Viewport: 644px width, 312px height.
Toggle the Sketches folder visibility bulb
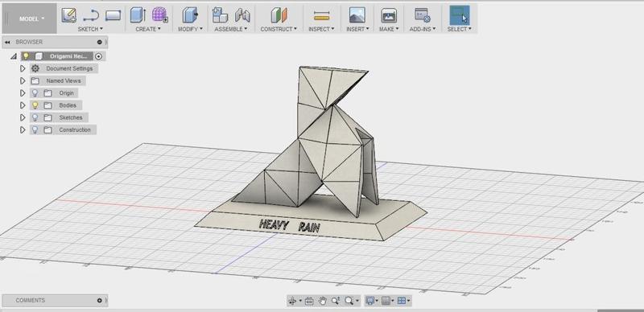pyautogui.click(x=35, y=118)
